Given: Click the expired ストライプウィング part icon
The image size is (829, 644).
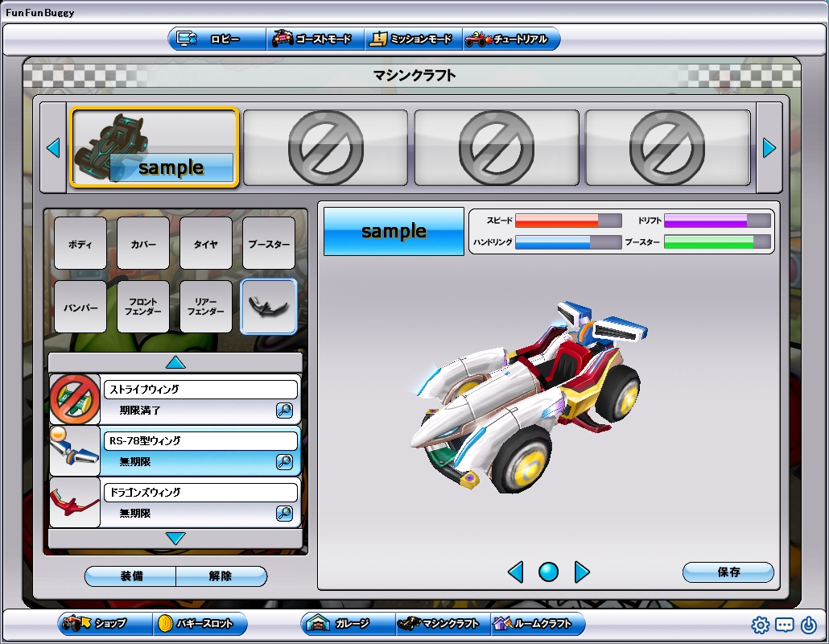Looking at the screenshot, I should click(x=75, y=400).
